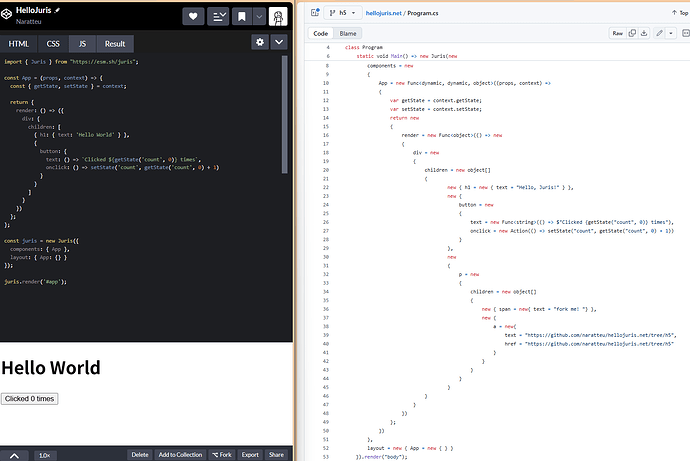Image resolution: width=690 pixels, height=461 pixels.
Task: Open the CodePen view layout switcher icon
Action: pos(218,17)
